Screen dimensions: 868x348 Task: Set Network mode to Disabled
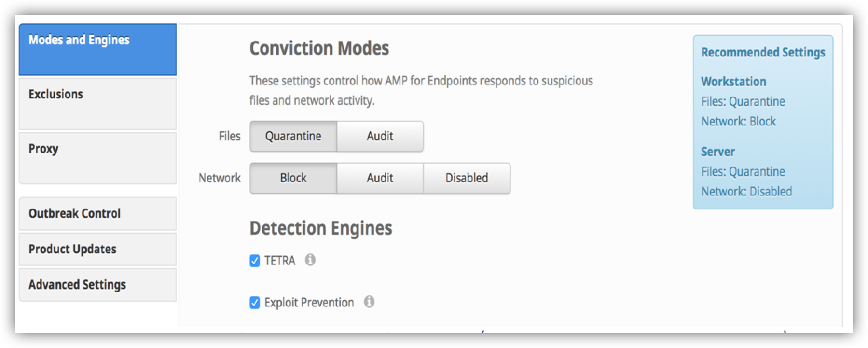click(x=467, y=178)
